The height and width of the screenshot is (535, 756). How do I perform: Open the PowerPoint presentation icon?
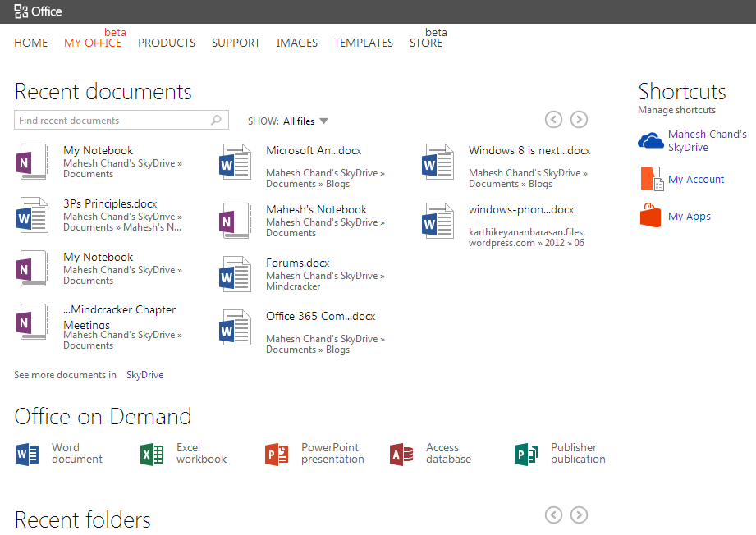click(277, 454)
